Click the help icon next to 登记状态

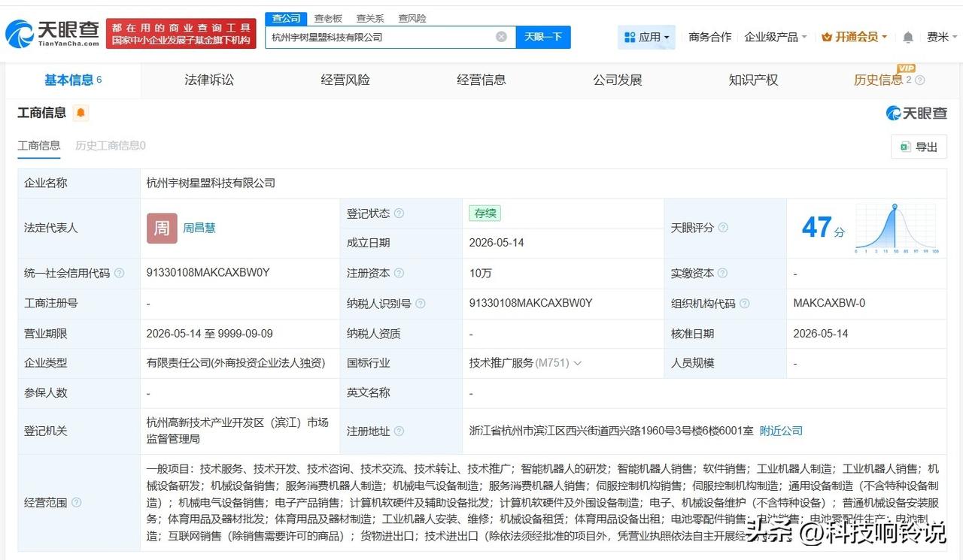pos(399,213)
